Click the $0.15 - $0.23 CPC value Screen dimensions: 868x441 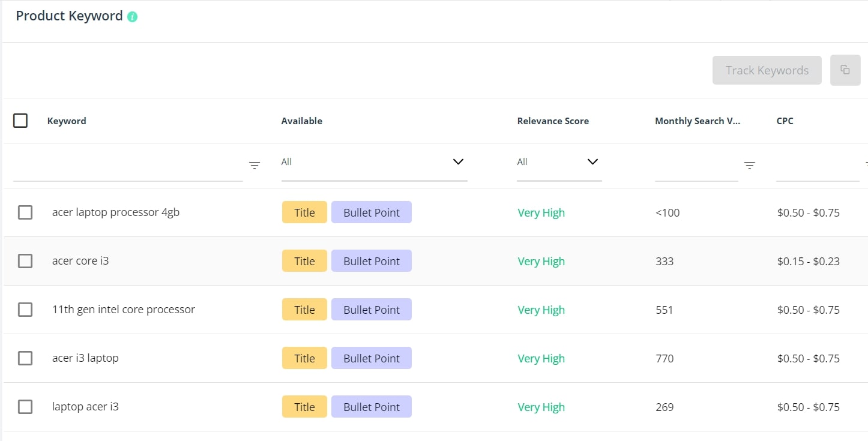pos(809,261)
